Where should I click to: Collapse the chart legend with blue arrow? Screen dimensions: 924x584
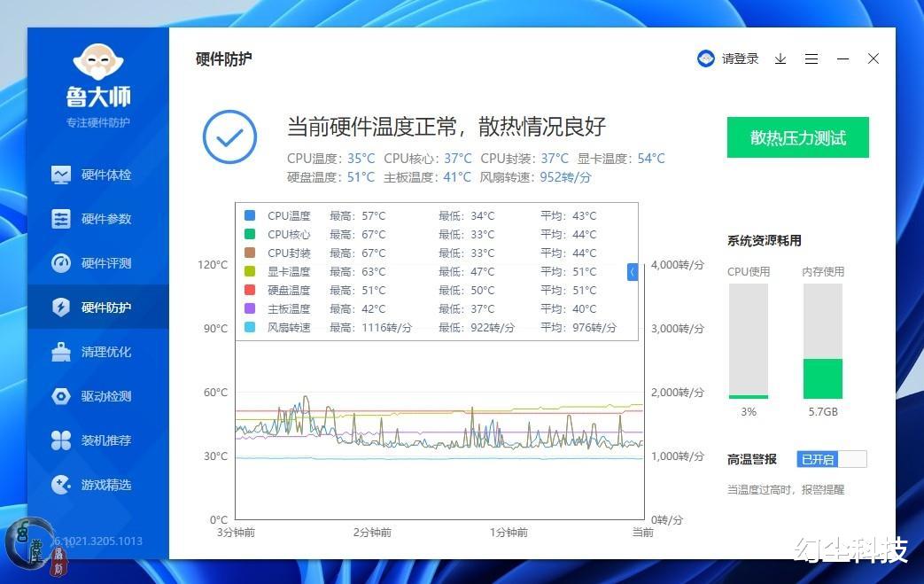click(x=633, y=272)
